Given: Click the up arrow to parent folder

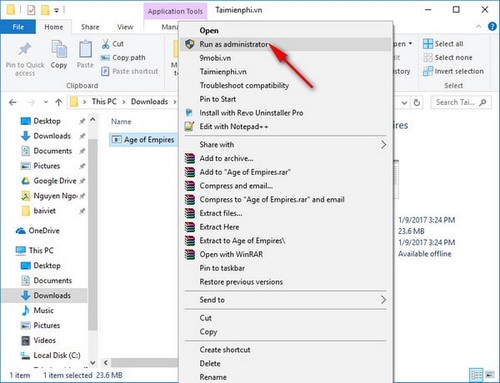Looking at the screenshot, I should (59, 102).
